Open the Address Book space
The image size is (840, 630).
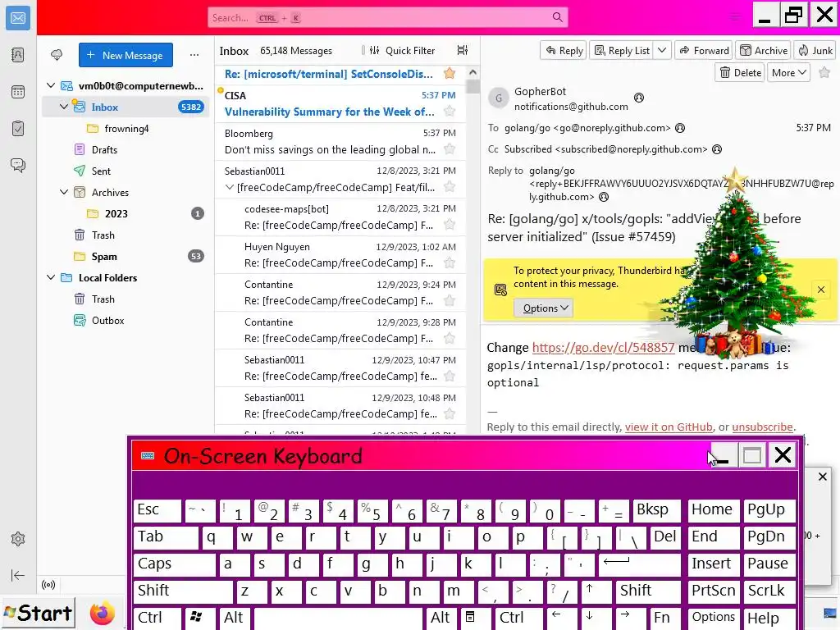point(18,55)
